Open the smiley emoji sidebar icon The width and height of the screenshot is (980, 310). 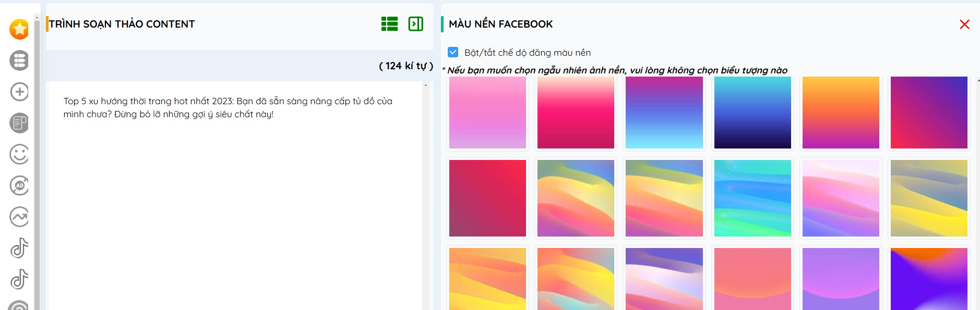point(19,154)
